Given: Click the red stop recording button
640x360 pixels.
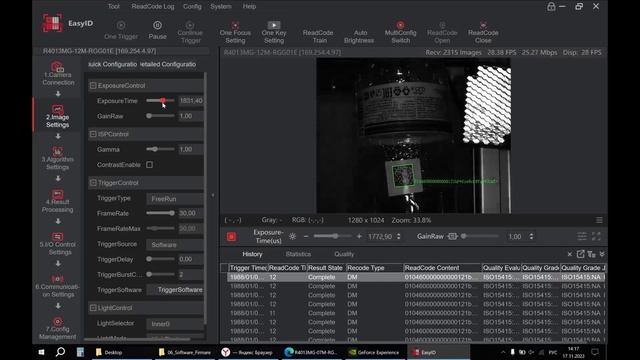Looking at the screenshot, I should tap(231, 236).
